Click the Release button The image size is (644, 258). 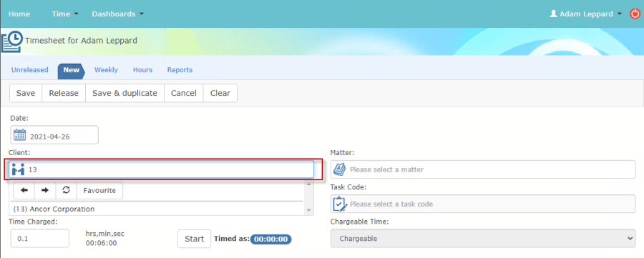pyautogui.click(x=64, y=93)
